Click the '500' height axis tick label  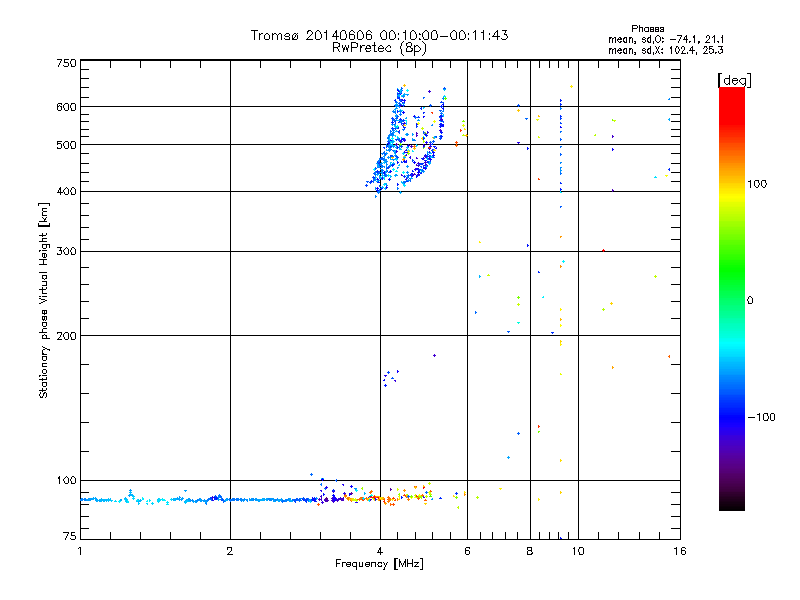[66, 145]
